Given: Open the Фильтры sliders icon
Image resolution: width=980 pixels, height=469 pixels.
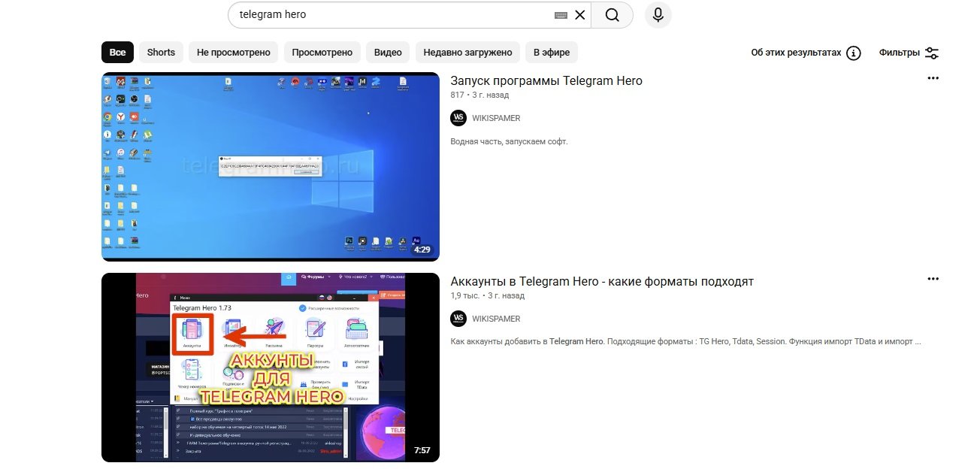Looking at the screenshot, I should coord(932,53).
